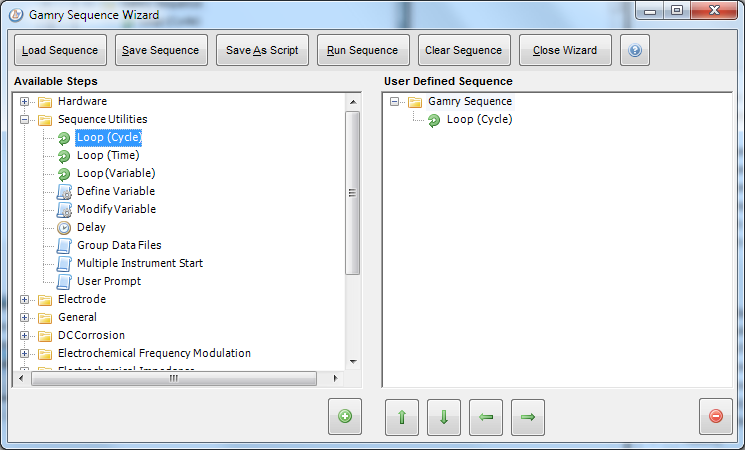
Task: Click the Multiple Instrument Start script icon
Action: pyautogui.click(x=64, y=264)
